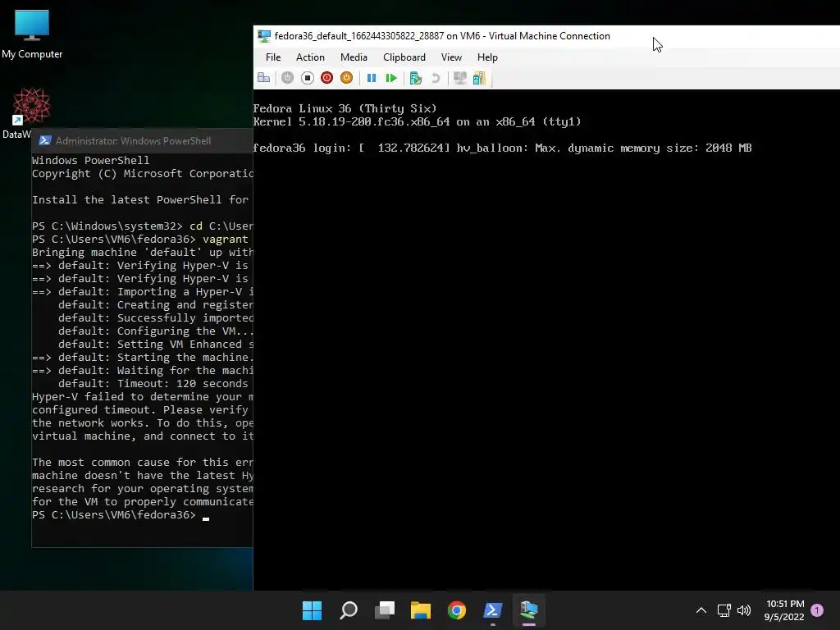The width and height of the screenshot is (840, 630).
Task: Open File Explorer from the taskbar
Action: pos(421,610)
